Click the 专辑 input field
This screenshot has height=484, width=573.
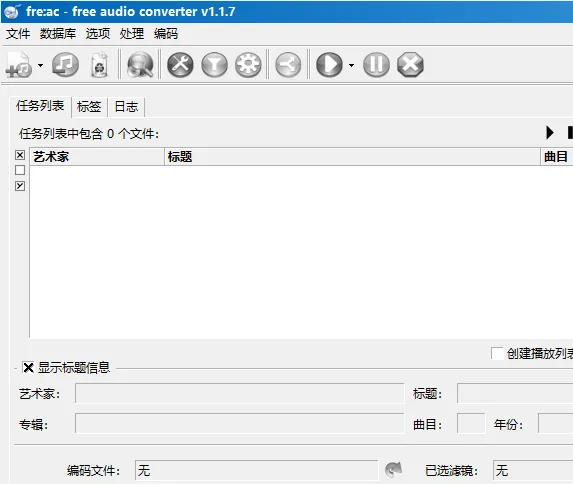click(240, 423)
